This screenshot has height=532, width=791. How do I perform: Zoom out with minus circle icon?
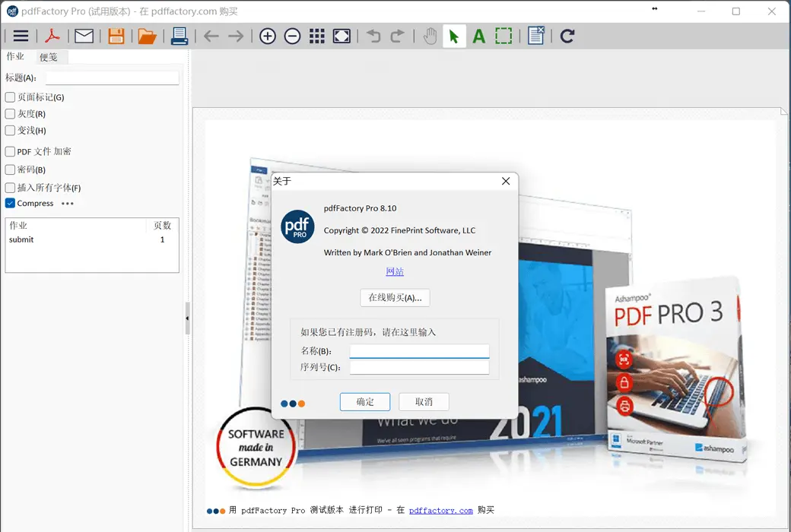pos(292,36)
